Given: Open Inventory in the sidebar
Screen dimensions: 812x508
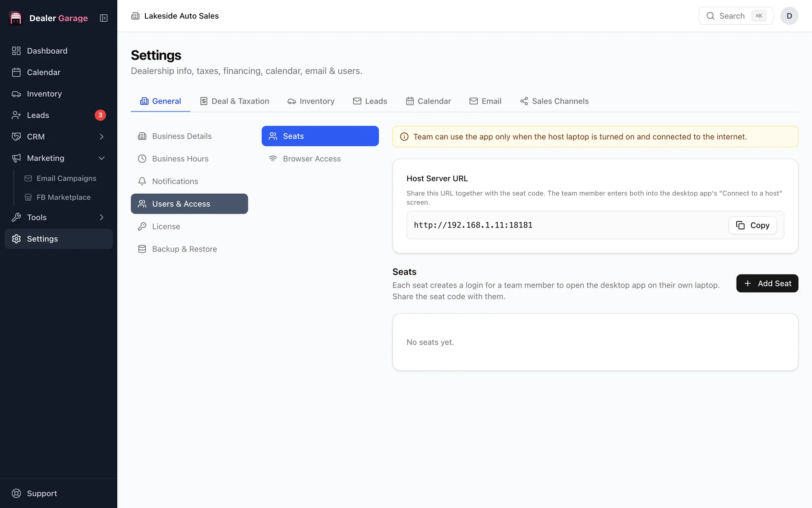Looking at the screenshot, I should click(x=59, y=94).
